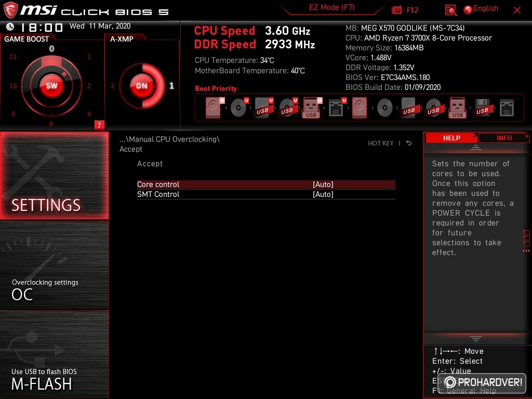Select the legacy USB key boot icon
The width and height of the screenshot is (532, 399).
pos(458,108)
